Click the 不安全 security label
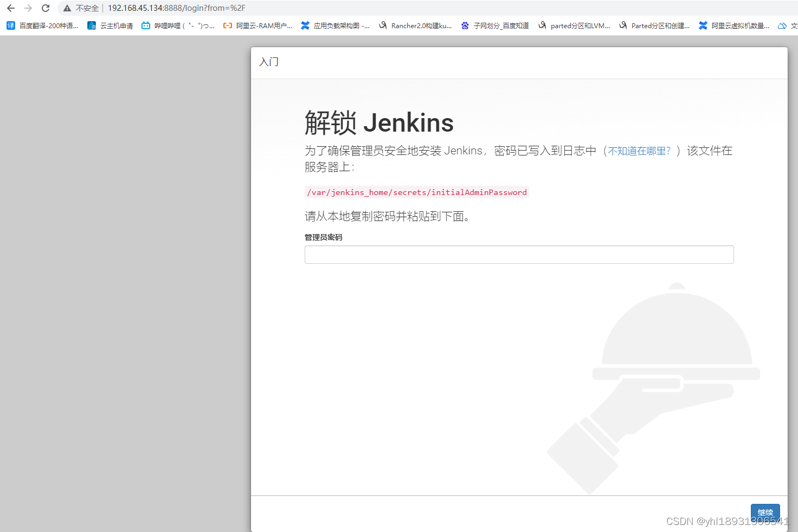Viewport: 798px width, 532px height. (x=87, y=8)
